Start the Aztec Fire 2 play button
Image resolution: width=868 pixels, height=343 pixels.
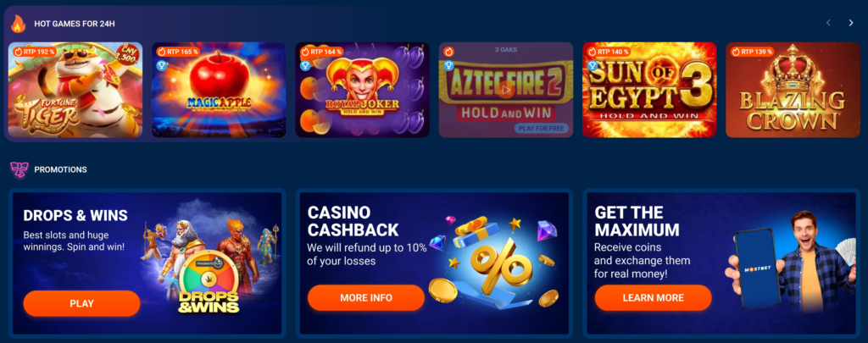pos(505,89)
